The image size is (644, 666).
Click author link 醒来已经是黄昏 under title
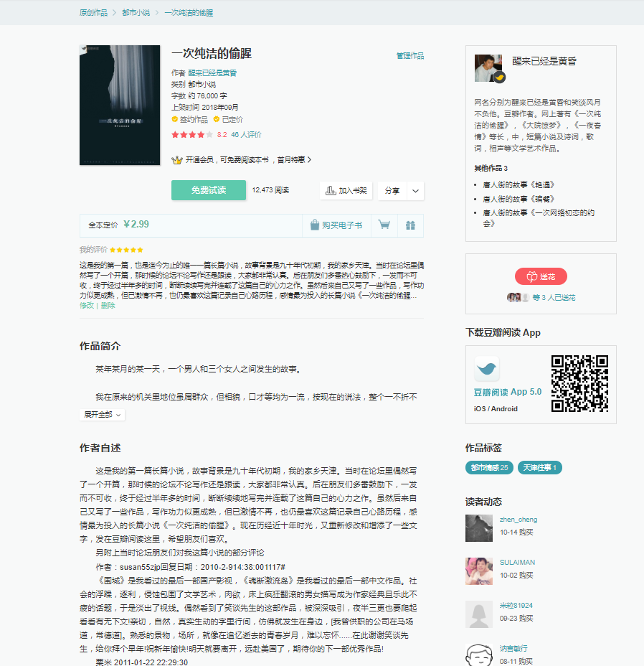pos(212,73)
